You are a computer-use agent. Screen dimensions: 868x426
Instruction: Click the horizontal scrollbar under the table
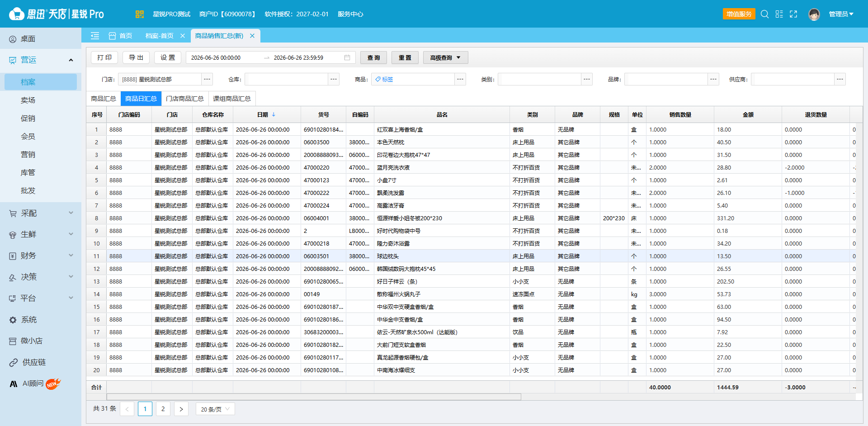[x=314, y=397]
